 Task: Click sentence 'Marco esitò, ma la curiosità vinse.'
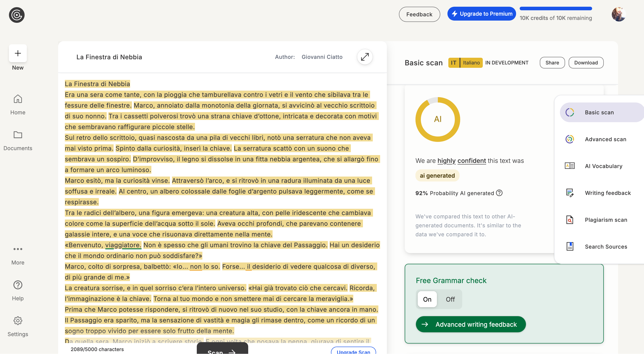(117, 181)
